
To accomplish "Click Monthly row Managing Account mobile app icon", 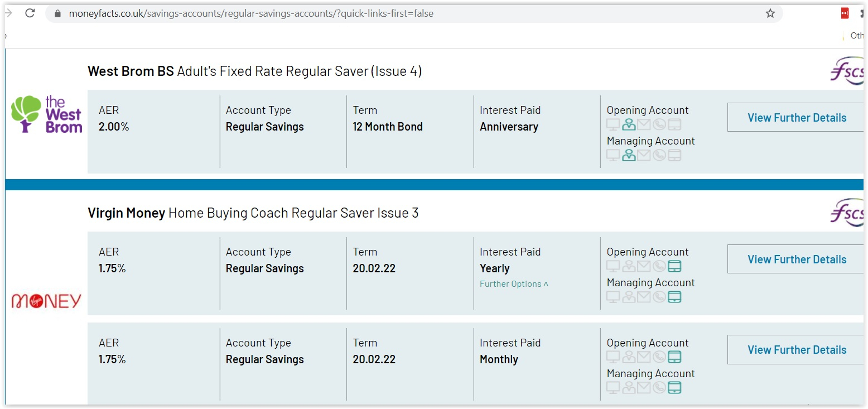I will click(674, 388).
